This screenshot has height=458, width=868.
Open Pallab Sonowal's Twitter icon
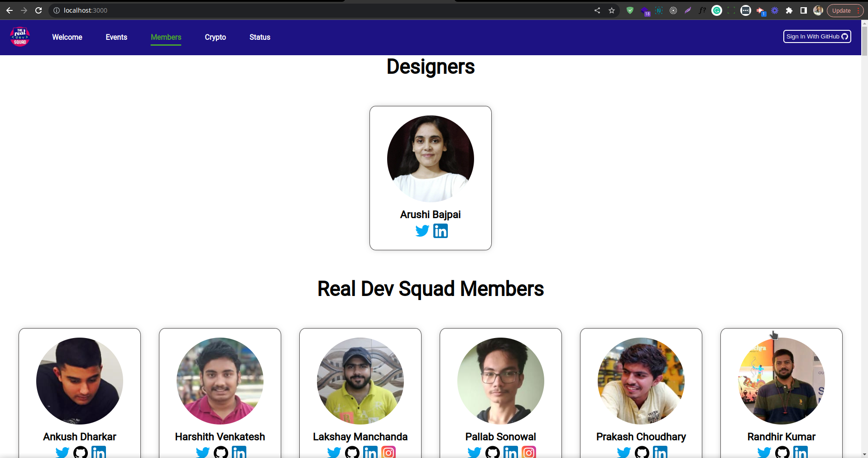475,452
